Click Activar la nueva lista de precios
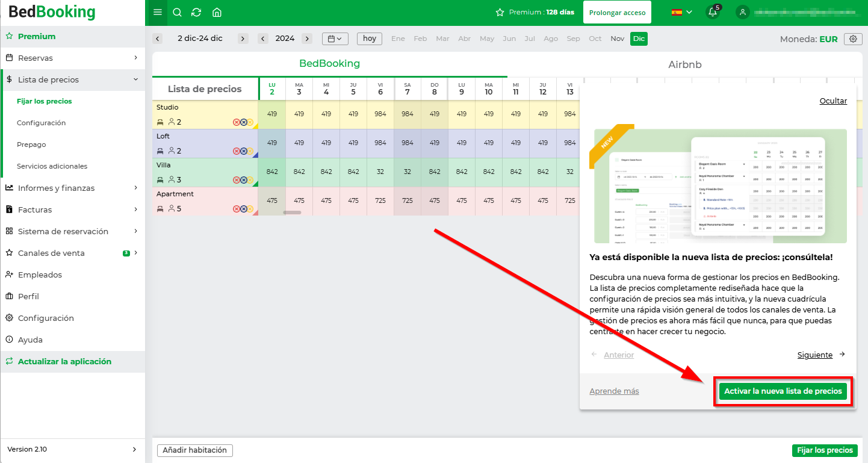This screenshot has width=868, height=463. [783, 391]
